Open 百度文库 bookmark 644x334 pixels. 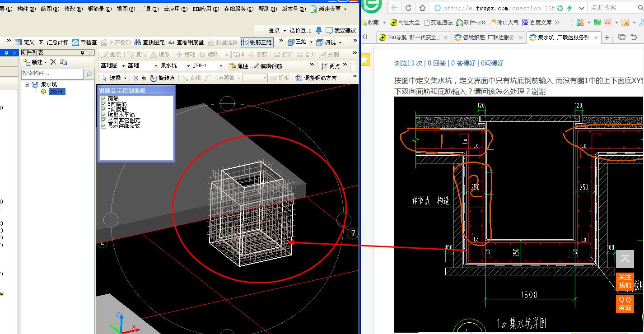point(537,22)
